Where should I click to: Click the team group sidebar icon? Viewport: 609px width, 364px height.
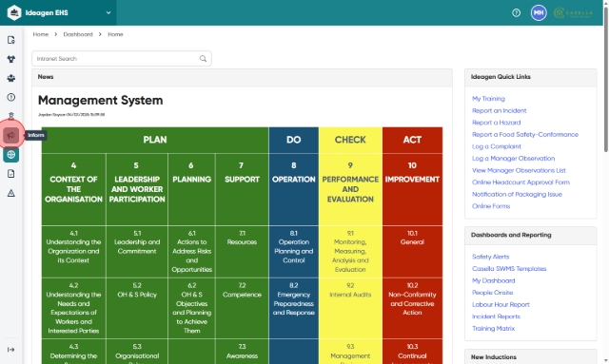10,78
